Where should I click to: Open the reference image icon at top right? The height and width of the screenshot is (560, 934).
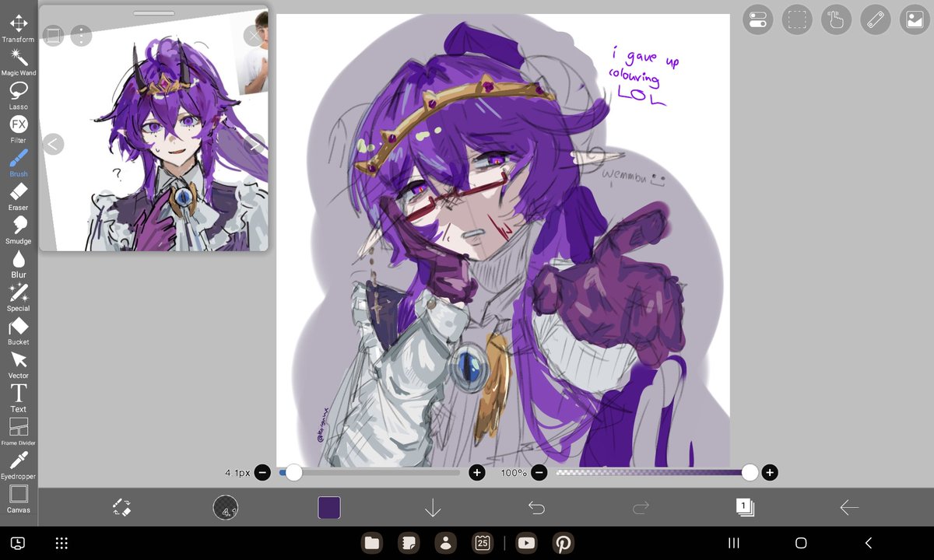(915, 19)
